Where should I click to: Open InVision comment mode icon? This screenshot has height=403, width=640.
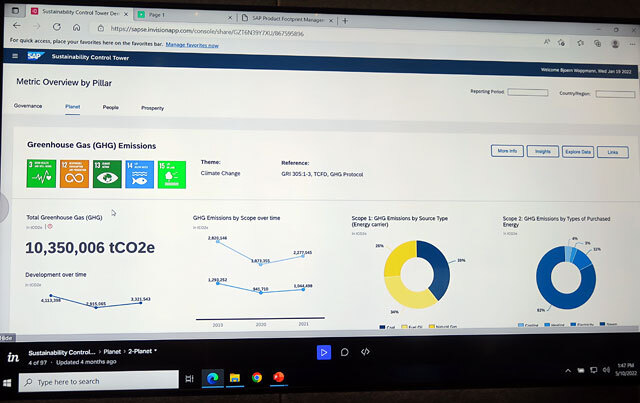tap(344, 352)
